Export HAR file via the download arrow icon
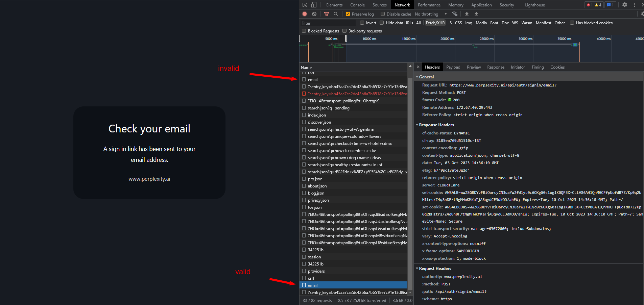Screen dimensions: 644x305 pyautogui.click(x=476, y=14)
